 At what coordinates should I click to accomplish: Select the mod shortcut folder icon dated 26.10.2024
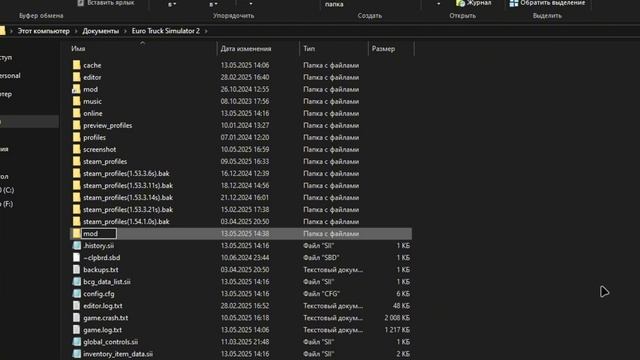point(76,89)
